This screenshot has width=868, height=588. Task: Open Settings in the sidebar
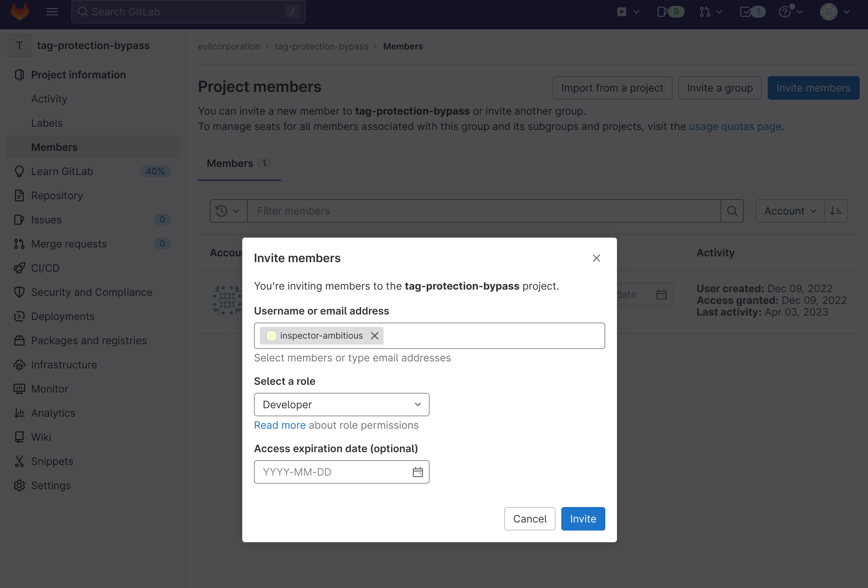(x=51, y=485)
